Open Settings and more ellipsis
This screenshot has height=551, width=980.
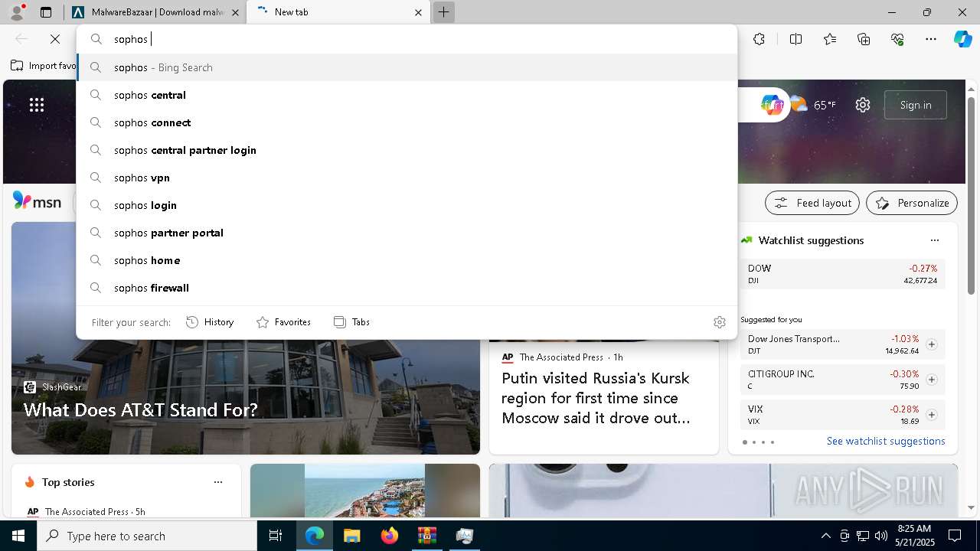point(931,39)
